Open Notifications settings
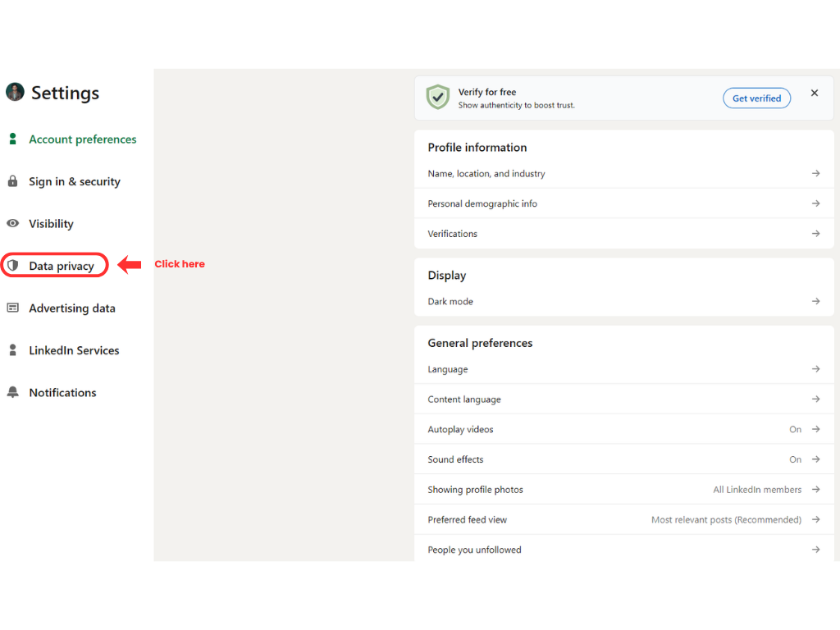The width and height of the screenshot is (840, 630). pos(62,393)
